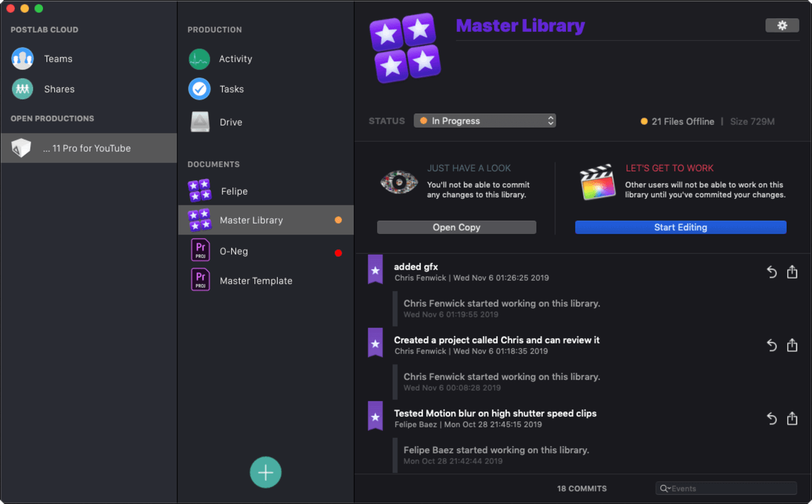Select the O-Neg Premiere project
The image size is (812, 504).
234,252
